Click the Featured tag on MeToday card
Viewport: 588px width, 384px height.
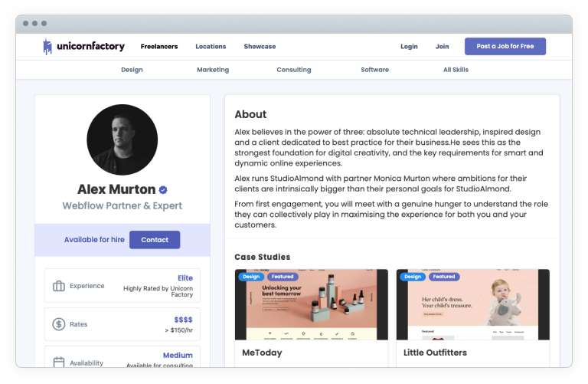(x=283, y=277)
